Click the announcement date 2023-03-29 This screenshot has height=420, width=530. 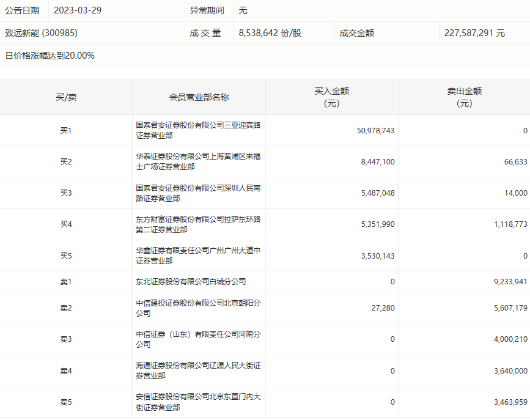(x=78, y=10)
